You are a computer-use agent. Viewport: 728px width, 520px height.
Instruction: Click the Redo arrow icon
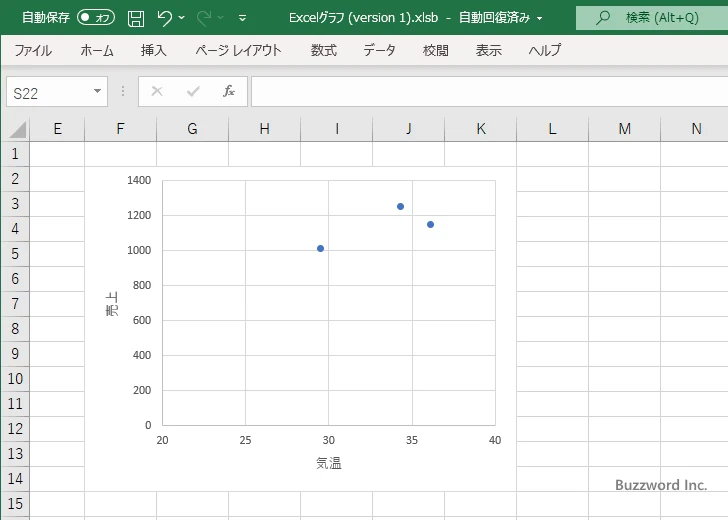pyautogui.click(x=204, y=18)
